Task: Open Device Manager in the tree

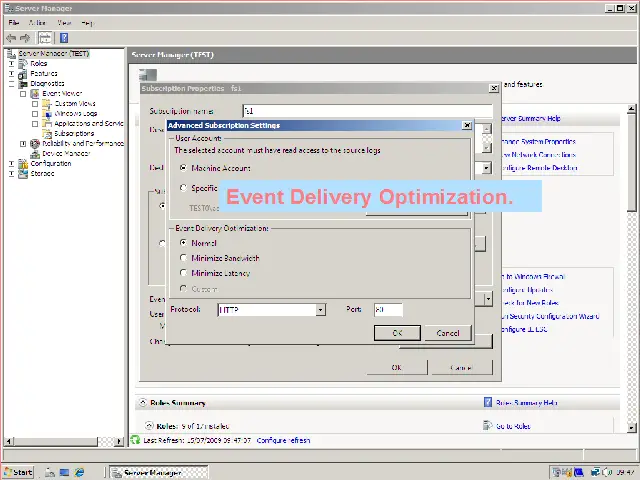Action: (65, 153)
